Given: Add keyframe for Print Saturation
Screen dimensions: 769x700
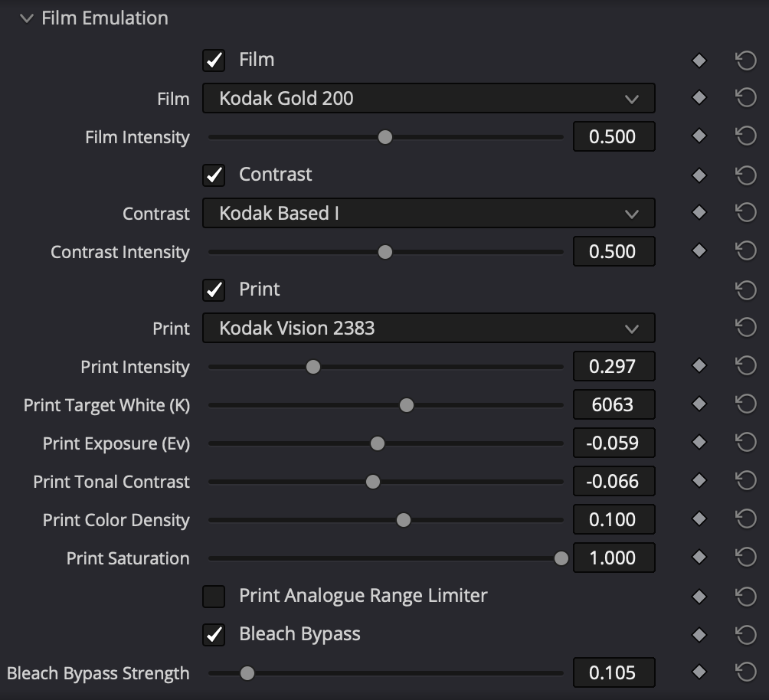Looking at the screenshot, I should [x=699, y=557].
